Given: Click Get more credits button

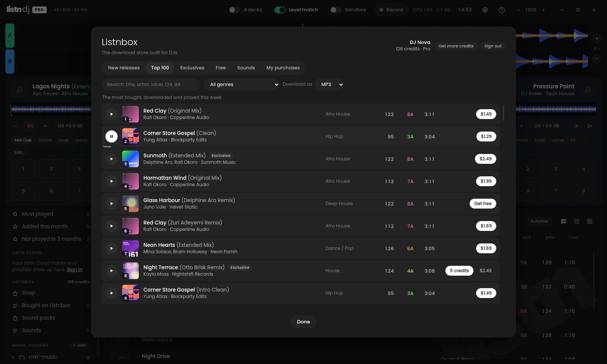Looking at the screenshot, I should click(x=456, y=46).
